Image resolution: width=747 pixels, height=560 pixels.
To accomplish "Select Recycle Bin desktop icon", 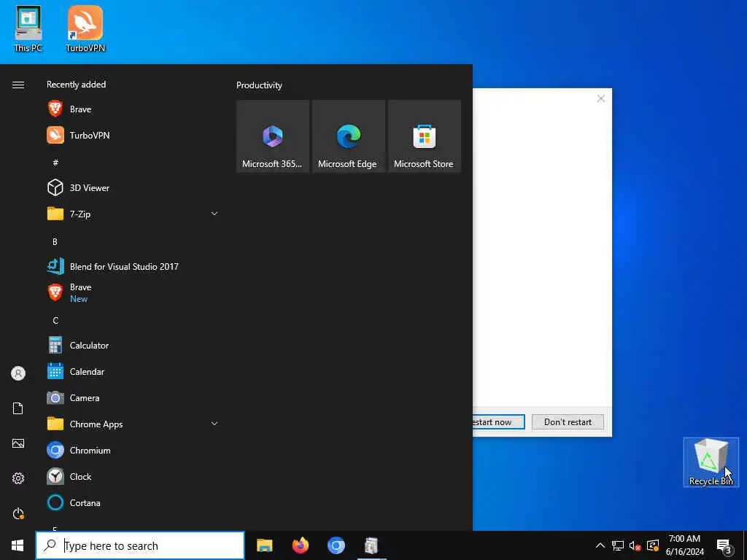I will 711,462.
